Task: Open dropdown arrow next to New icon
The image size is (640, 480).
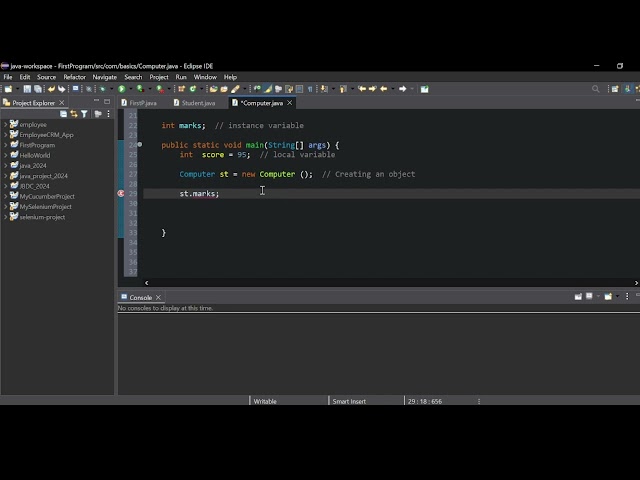Action: pos(17,89)
